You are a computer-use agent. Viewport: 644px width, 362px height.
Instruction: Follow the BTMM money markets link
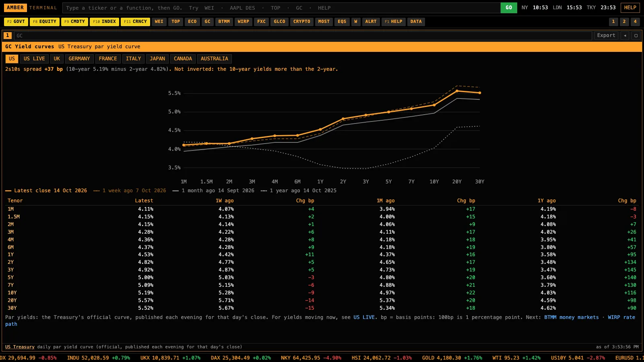572,317
